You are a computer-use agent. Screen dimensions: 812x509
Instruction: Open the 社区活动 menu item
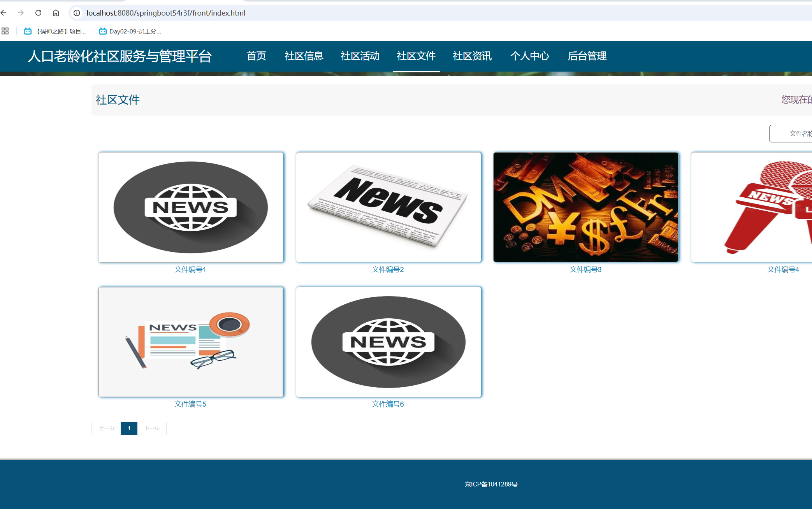pyautogui.click(x=360, y=56)
